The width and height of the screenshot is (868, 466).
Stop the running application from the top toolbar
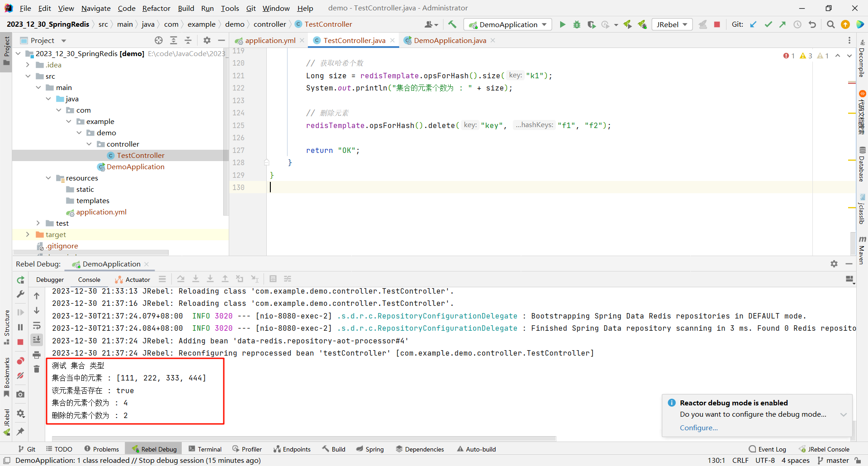(x=717, y=24)
